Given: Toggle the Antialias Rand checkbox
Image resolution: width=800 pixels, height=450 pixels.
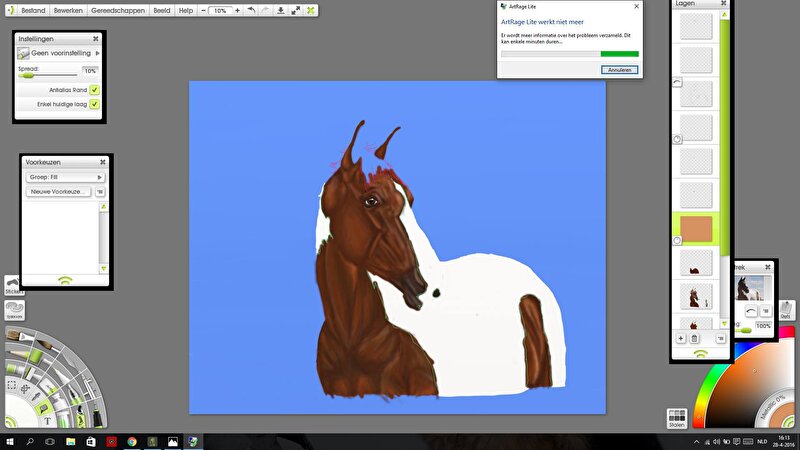Looking at the screenshot, I should 94,90.
